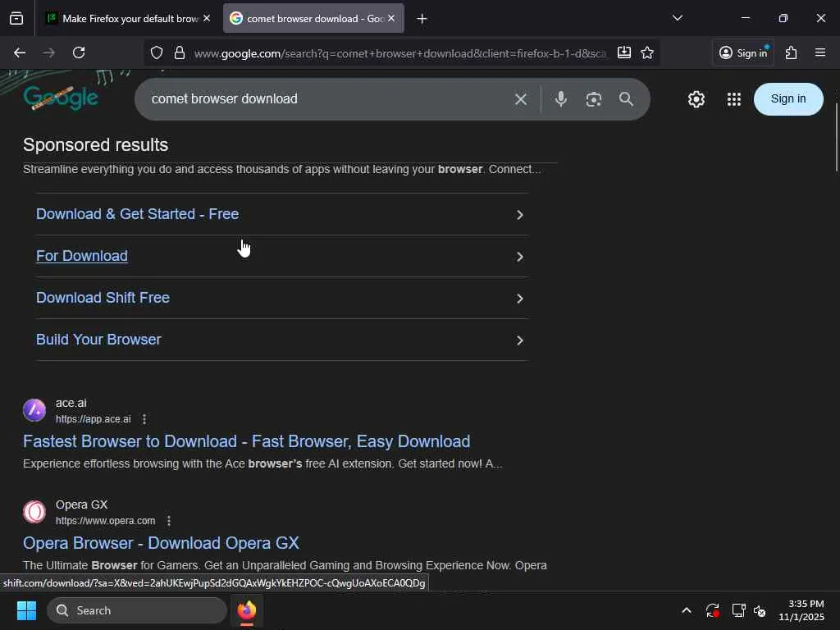Viewport: 840px width, 630px height.
Task: Click the forward navigation arrow
Action: pos(48,52)
